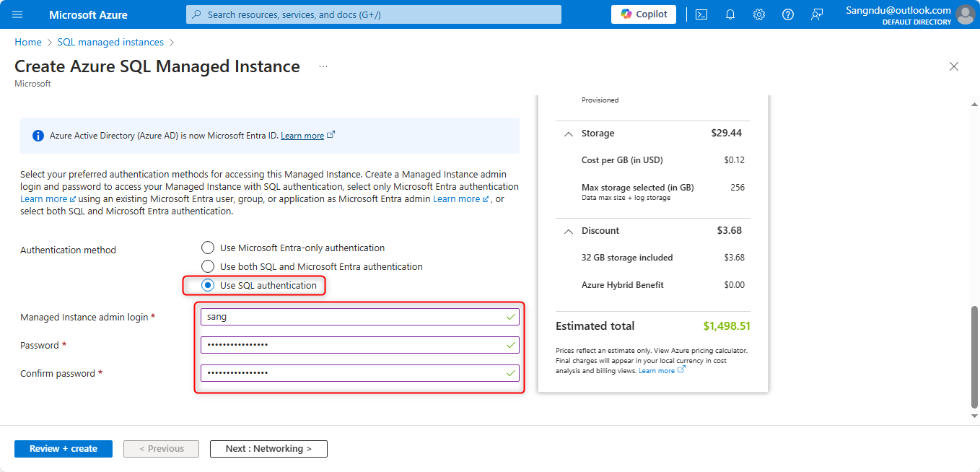The image size is (980, 472).
Task: Open the portal hamburger menu
Action: tap(17, 14)
